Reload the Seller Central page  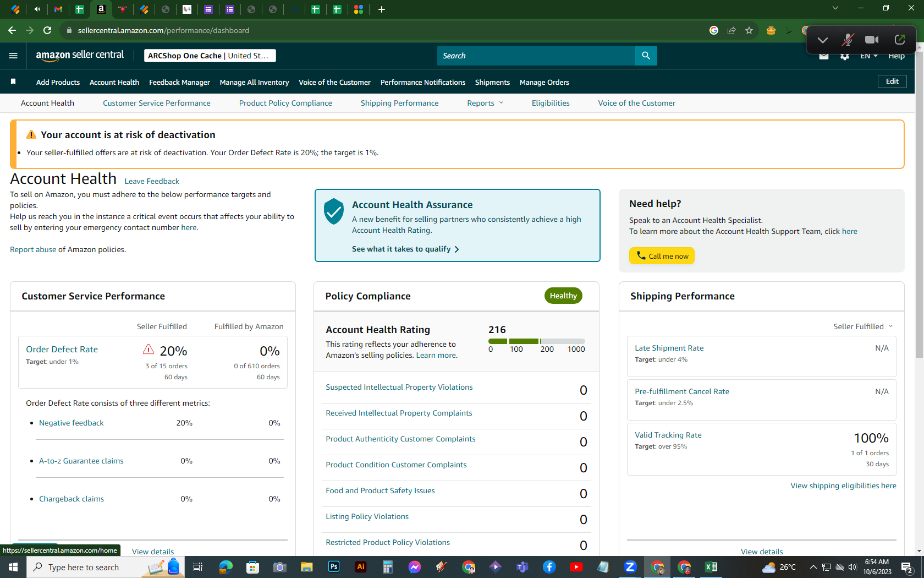[47, 30]
